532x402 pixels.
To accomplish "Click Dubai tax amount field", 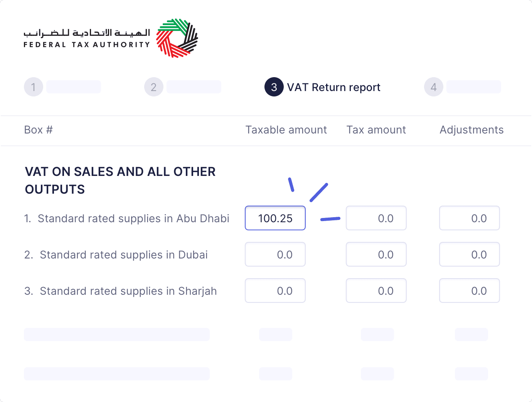I will [376, 255].
